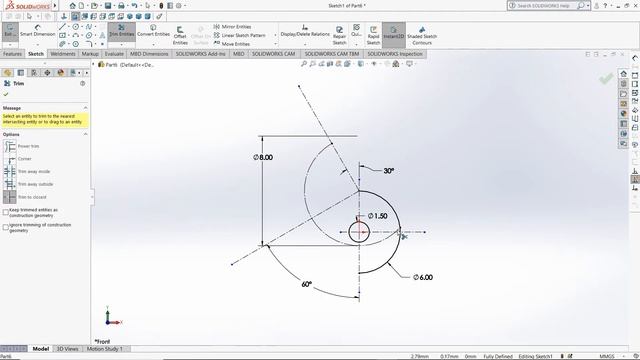Switch to the 3D Views tab
The height and width of the screenshot is (360, 640).
coord(67,349)
